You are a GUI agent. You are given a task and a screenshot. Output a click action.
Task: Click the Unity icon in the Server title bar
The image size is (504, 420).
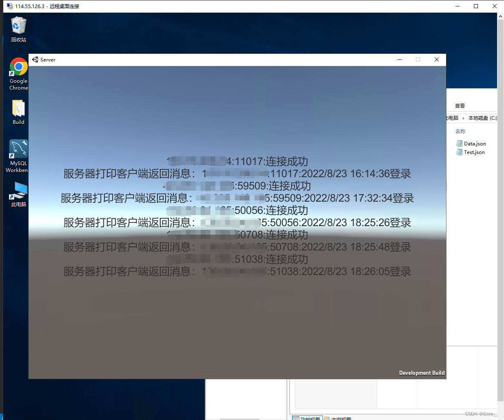[35, 59]
